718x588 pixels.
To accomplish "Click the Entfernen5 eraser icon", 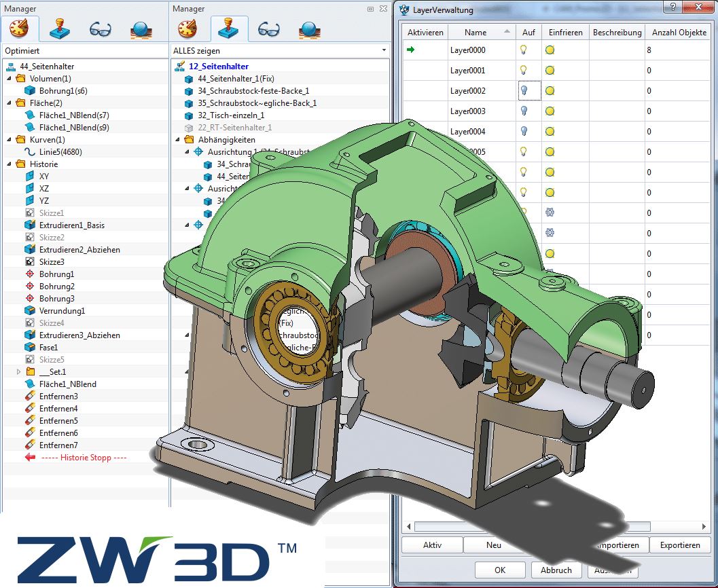I will (x=30, y=421).
